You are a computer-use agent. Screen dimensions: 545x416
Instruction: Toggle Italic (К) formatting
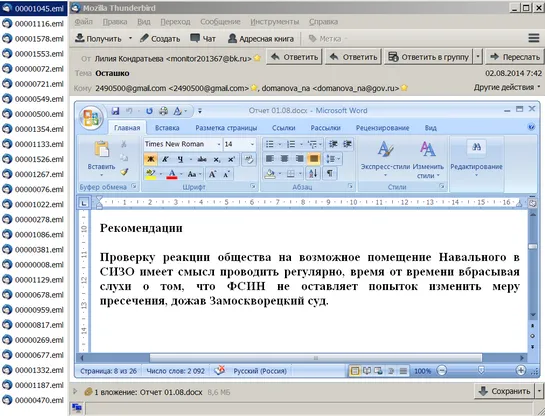165,159
